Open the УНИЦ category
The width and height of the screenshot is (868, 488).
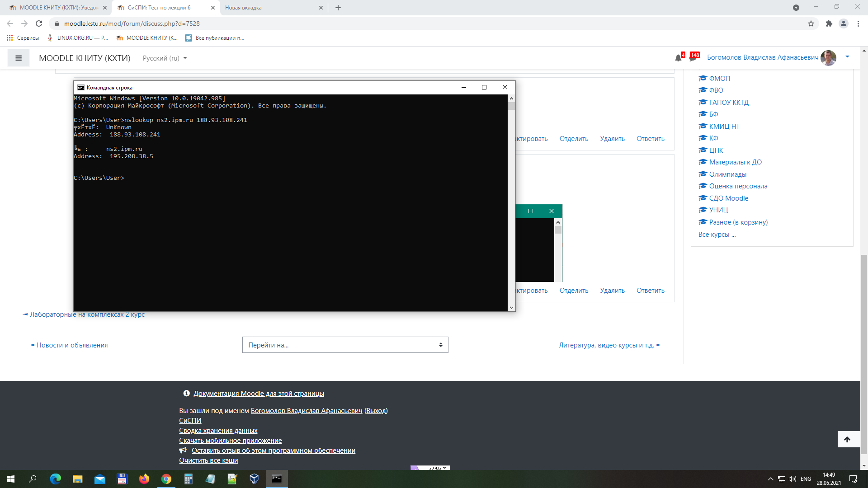click(718, 210)
